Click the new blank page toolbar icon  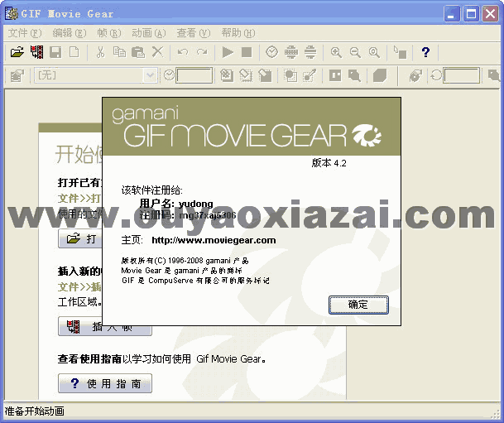[x=74, y=52]
